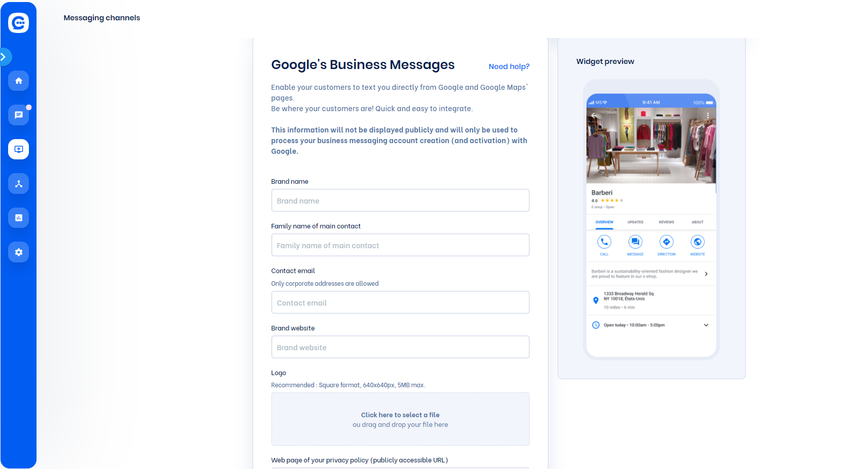Image resolution: width=868 pixels, height=469 pixels.
Task: Click the 'Open today · 10:00am - 5:00pm' text
Action: click(x=634, y=325)
